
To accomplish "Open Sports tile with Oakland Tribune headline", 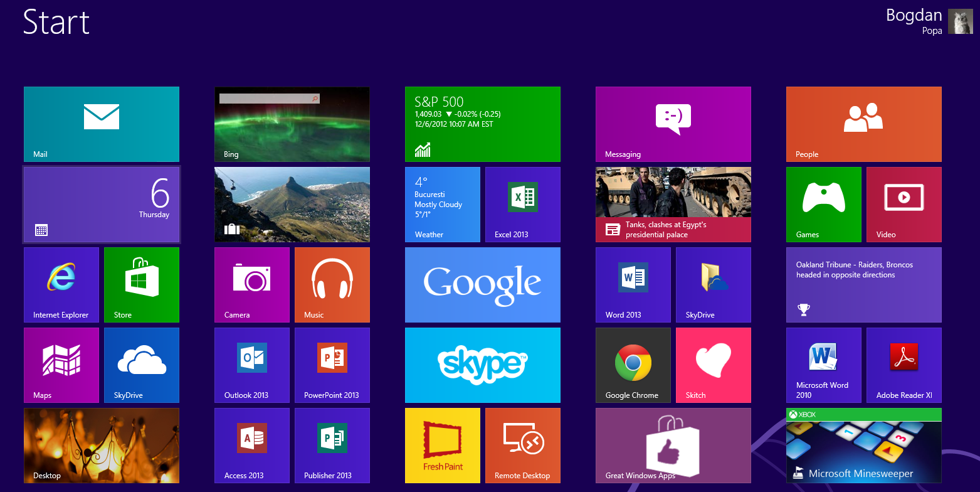I will pyautogui.click(x=864, y=285).
